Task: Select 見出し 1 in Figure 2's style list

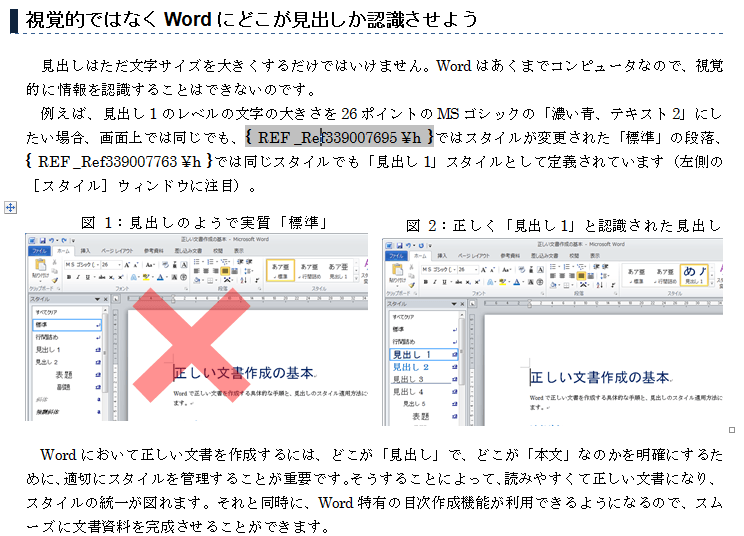Action: pos(424,354)
